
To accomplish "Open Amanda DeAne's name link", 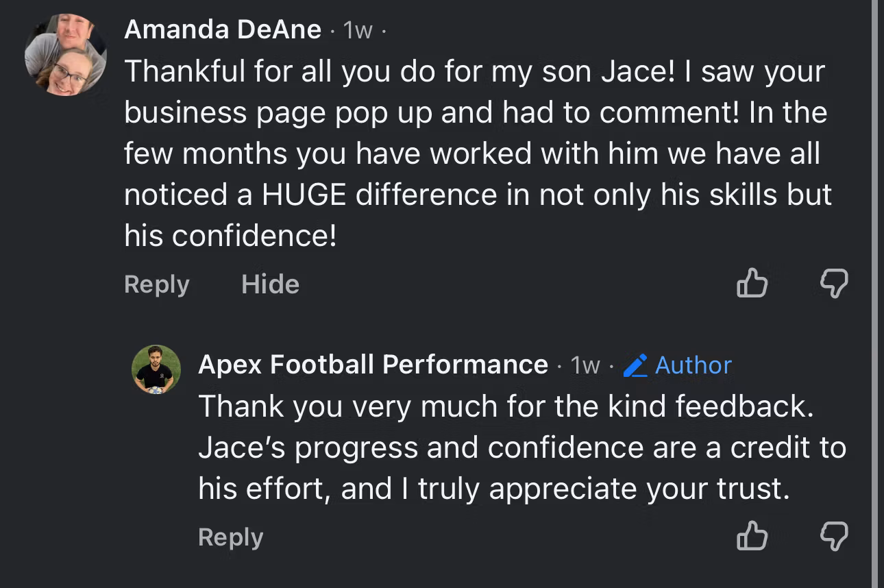I will tap(223, 29).
